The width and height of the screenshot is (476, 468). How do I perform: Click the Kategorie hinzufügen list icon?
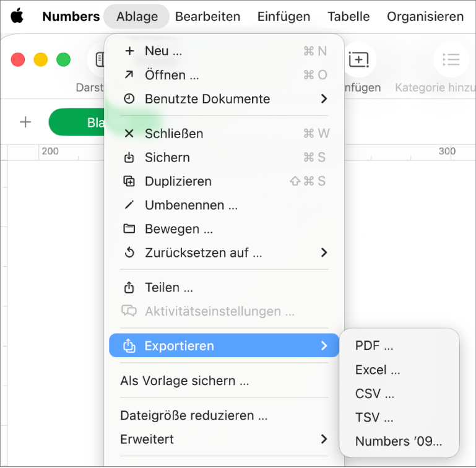(451, 59)
